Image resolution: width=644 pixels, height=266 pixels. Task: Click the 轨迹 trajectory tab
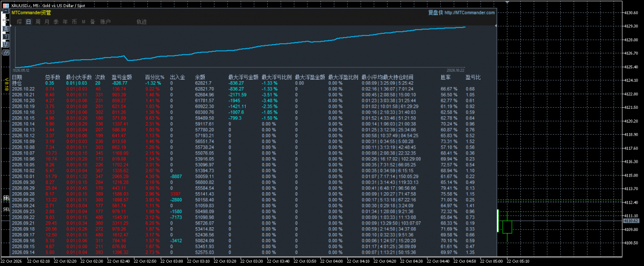pyautogui.click(x=141, y=22)
